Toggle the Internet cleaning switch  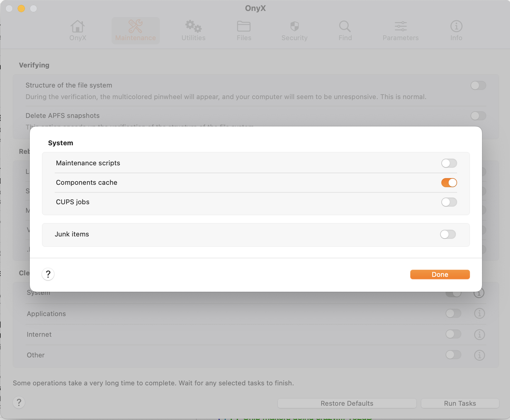click(453, 334)
